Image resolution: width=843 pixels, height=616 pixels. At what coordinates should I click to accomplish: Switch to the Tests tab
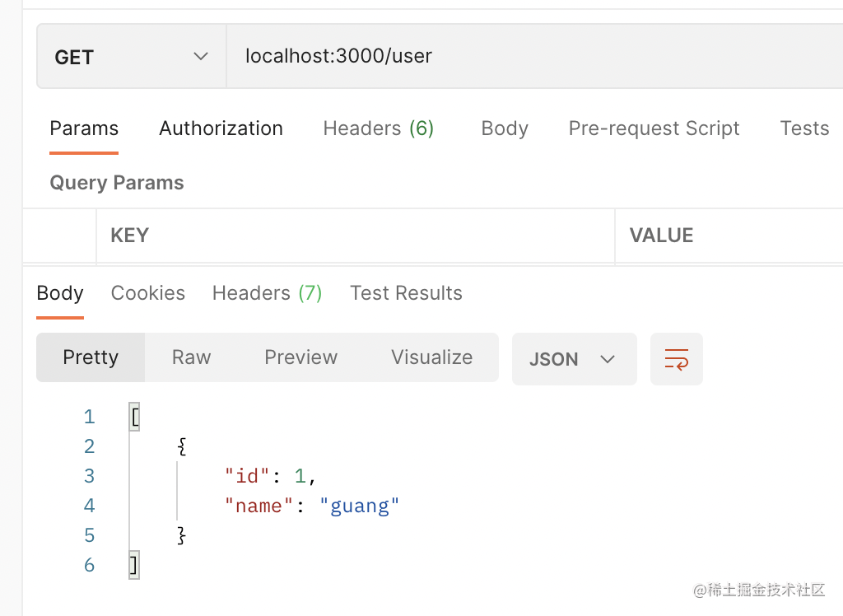coord(804,128)
